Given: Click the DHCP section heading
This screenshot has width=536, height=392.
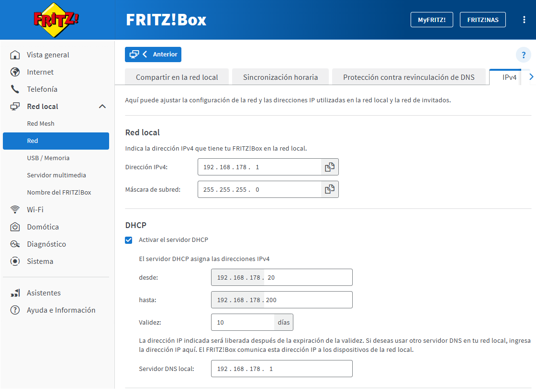Looking at the screenshot, I should [136, 225].
